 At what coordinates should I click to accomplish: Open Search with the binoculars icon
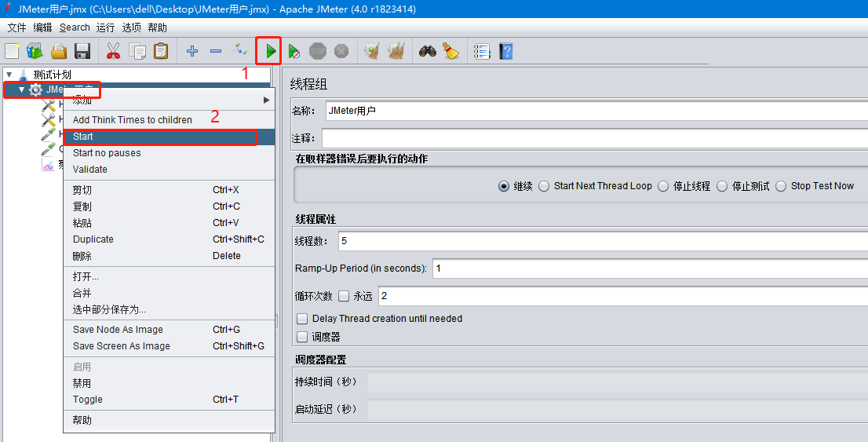428,51
